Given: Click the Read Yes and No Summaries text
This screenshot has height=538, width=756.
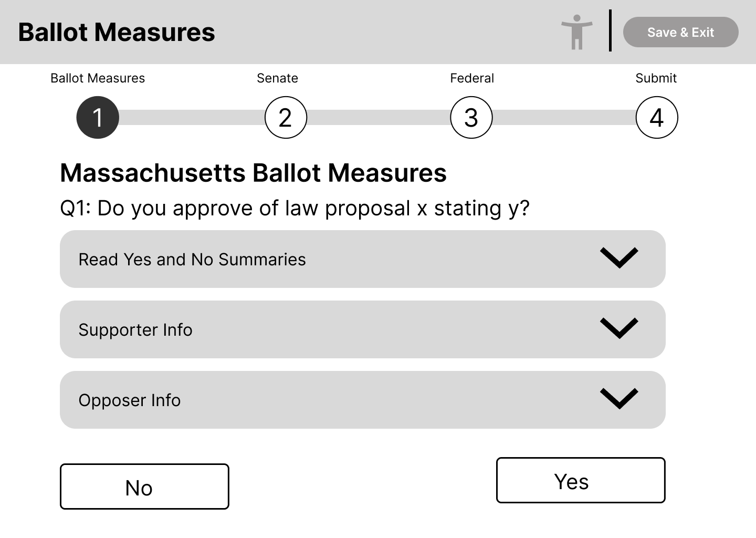Looking at the screenshot, I should point(192,260).
